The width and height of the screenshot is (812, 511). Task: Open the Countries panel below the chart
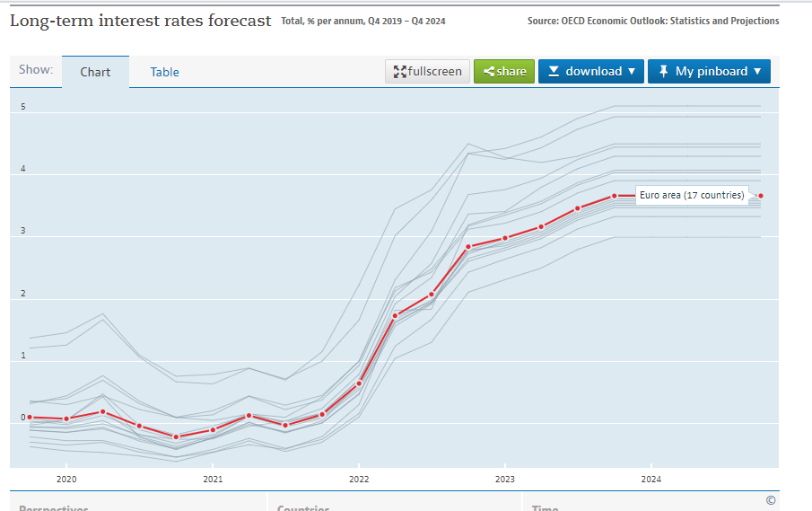coord(303,507)
